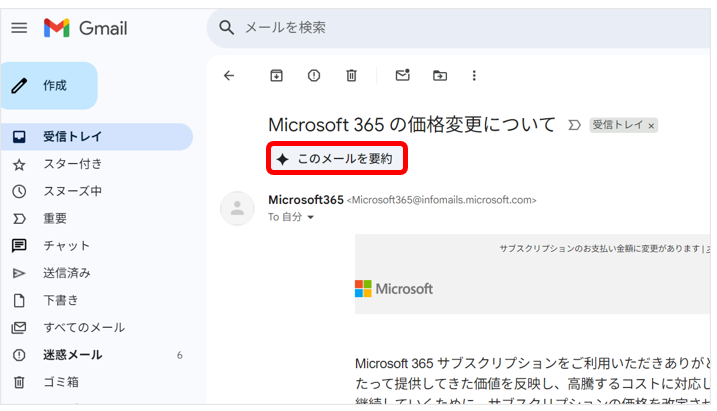
Task: Click the move-to folder icon
Action: point(440,75)
